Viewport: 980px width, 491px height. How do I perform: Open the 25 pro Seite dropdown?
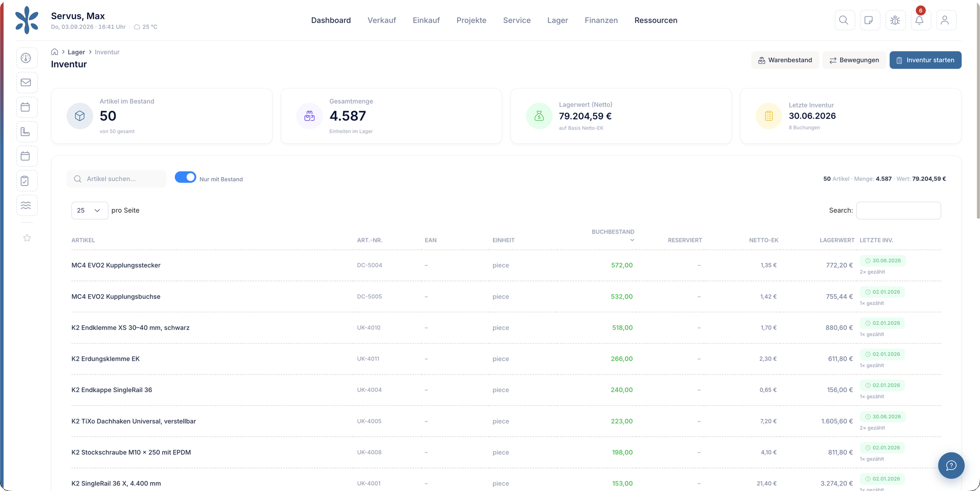(x=90, y=210)
